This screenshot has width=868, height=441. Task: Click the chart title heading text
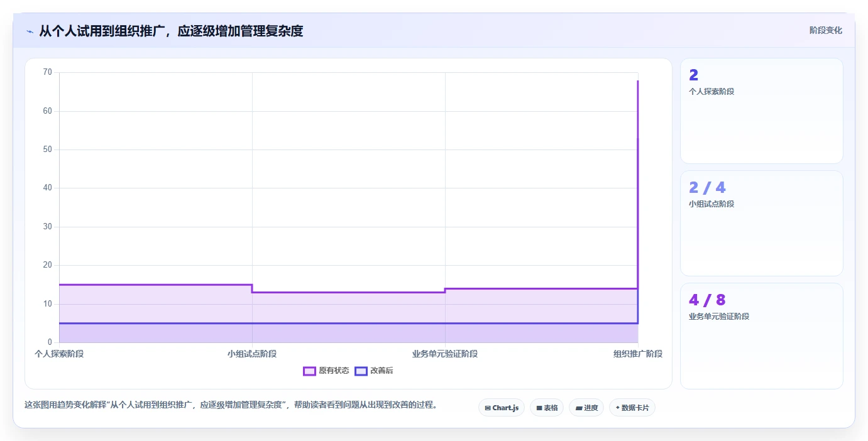coord(171,31)
